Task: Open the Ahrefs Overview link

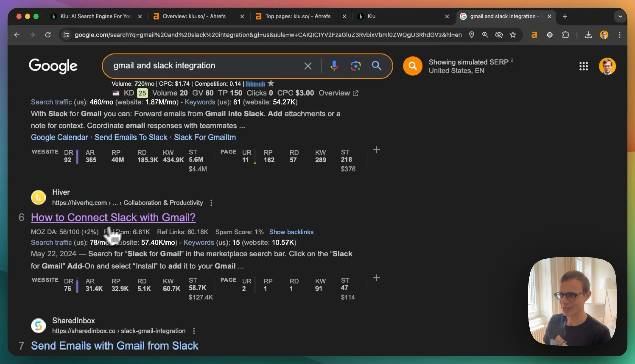Action: [338, 93]
